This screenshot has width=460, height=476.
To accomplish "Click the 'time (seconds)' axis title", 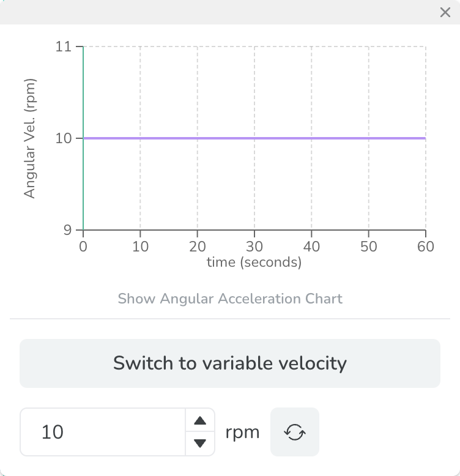I will point(254,262).
